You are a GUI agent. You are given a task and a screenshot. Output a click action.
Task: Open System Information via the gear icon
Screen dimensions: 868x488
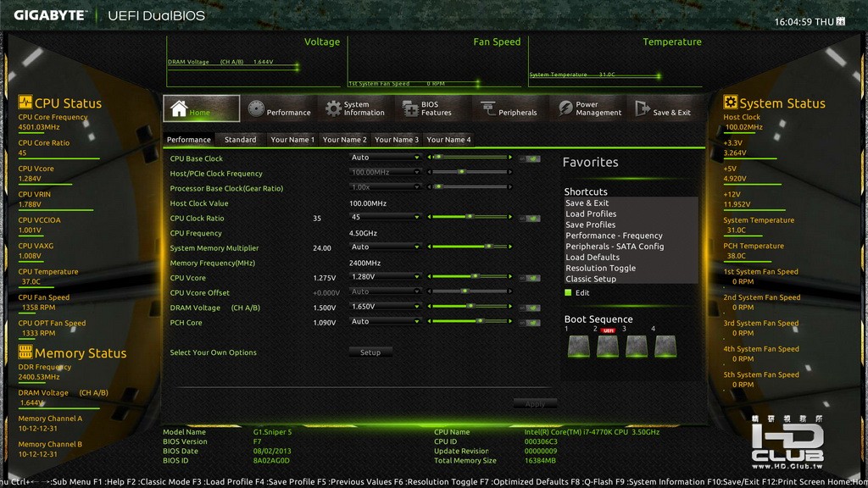(x=333, y=108)
